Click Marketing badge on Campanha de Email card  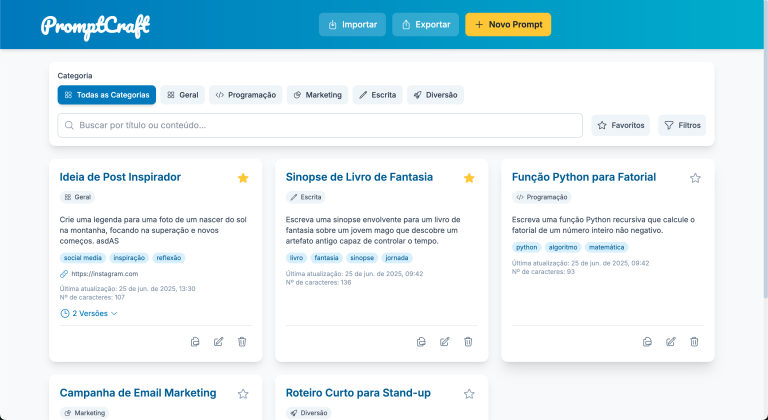(84, 413)
